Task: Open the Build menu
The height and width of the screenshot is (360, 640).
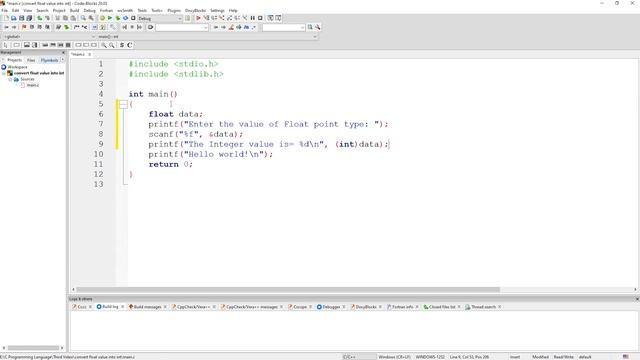Action: 74,10
